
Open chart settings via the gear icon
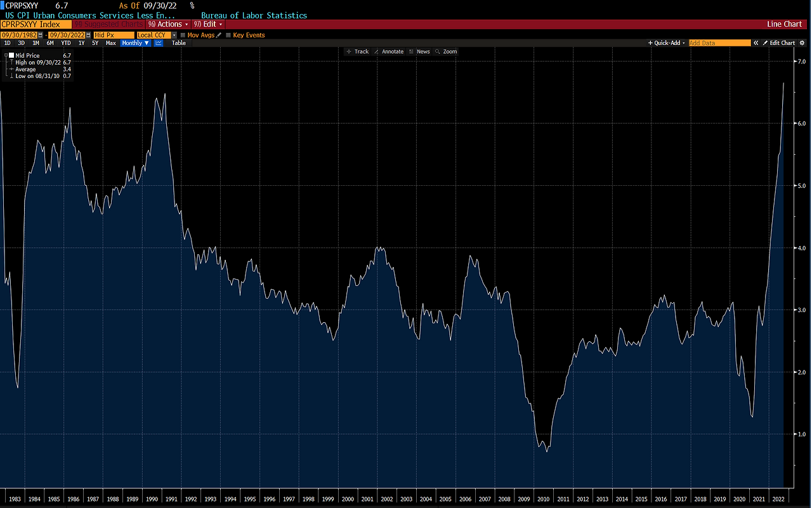tap(802, 42)
